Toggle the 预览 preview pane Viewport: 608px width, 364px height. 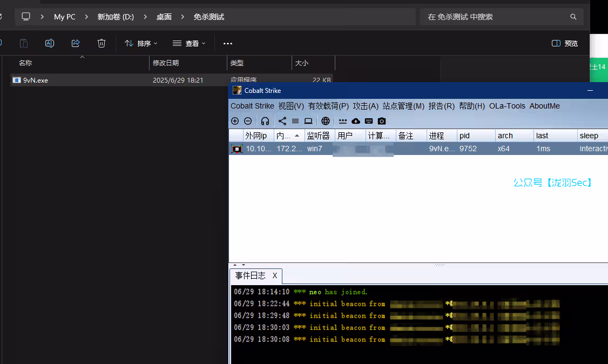[565, 43]
